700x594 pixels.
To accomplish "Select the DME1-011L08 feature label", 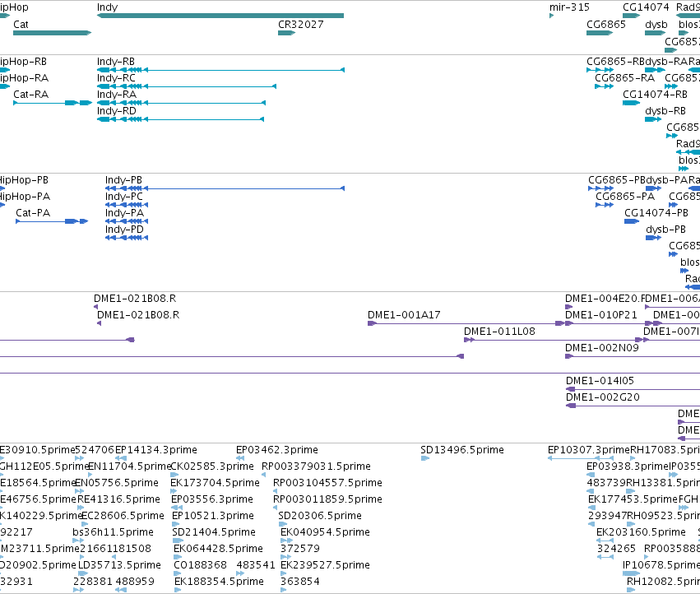I will (x=499, y=332).
